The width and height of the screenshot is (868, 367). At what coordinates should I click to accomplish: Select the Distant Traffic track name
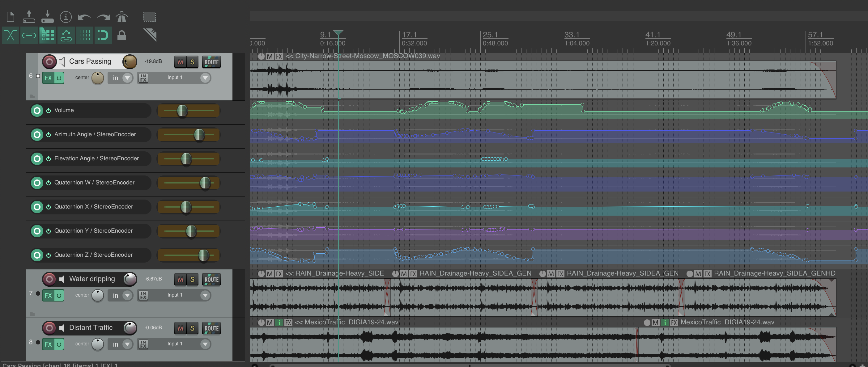pyautogui.click(x=91, y=327)
